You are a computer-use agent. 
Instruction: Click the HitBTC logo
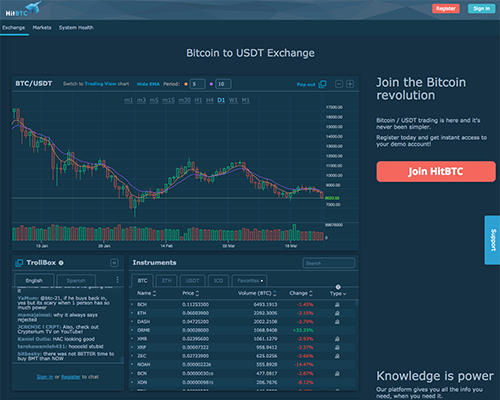(x=23, y=9)
